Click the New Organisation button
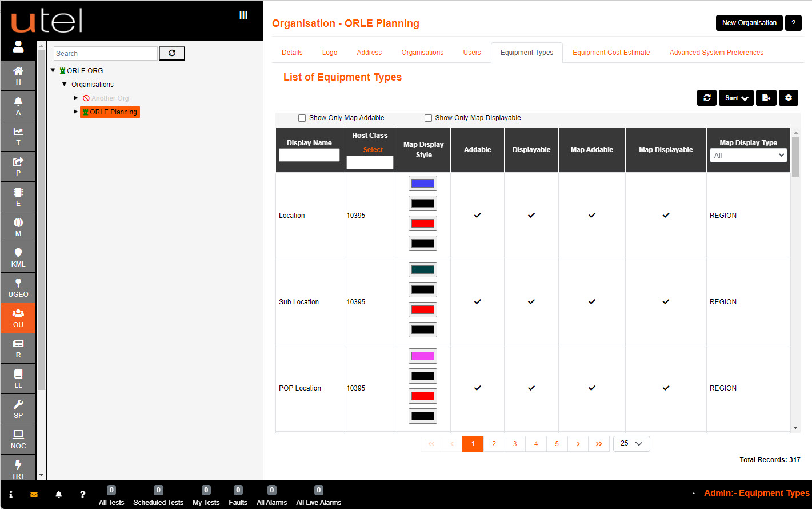This screenshot has height=509, width=812. 749,23
